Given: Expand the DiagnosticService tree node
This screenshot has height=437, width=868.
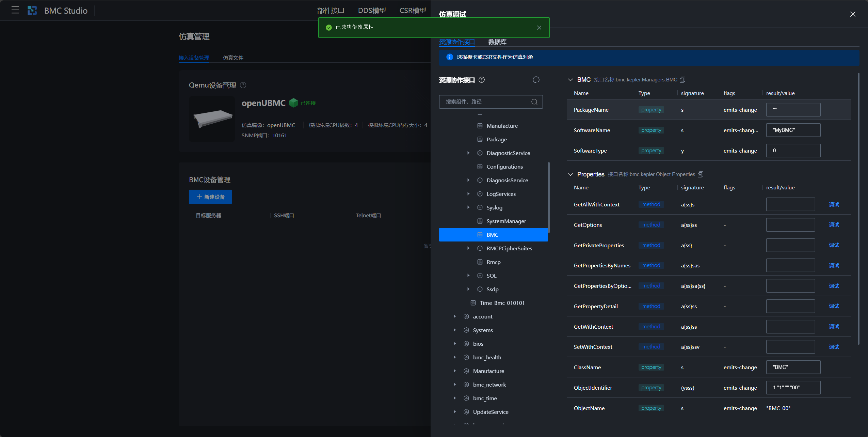Looking at the screenshot, I should pyautogui.click(x=468, y=153).
